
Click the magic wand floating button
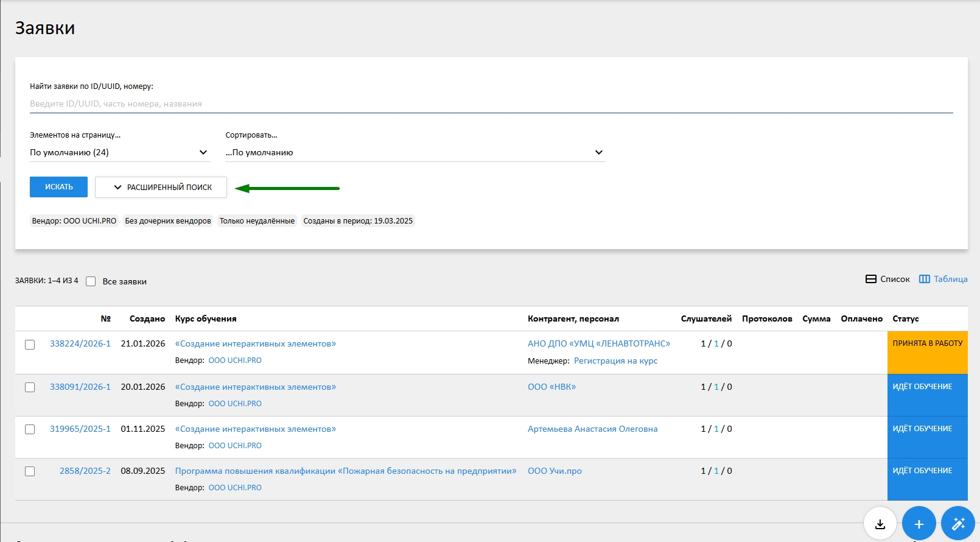(957, 523)
